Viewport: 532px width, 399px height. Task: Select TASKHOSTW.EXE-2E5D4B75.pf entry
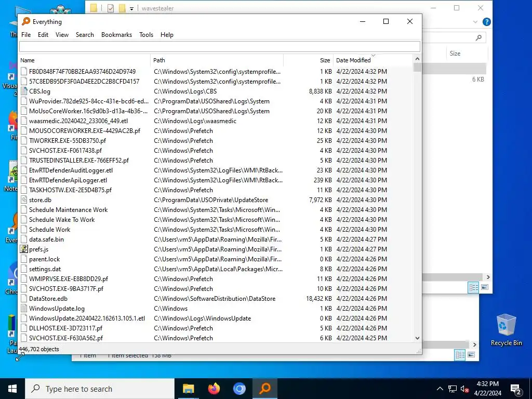70,190
